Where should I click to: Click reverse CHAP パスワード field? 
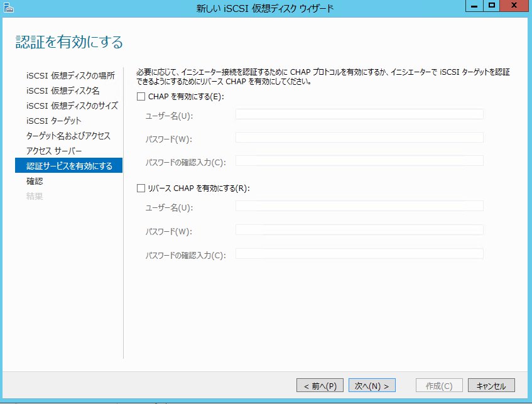359,230
